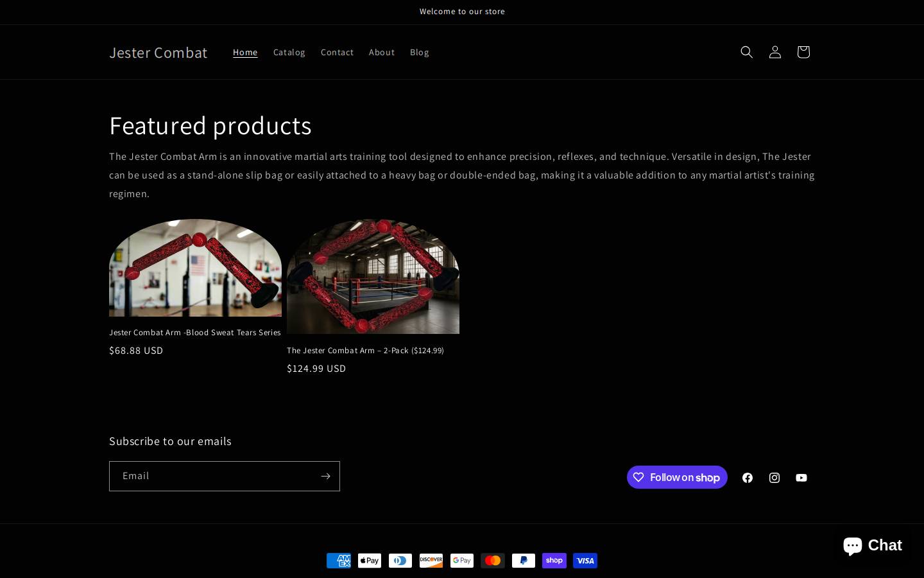924x578 pixels.
Task: Open the Catalog menu item
Action: click(x=289, y=52)
